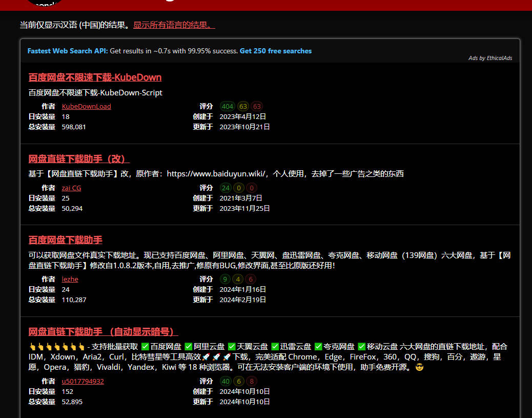
Task: Open the Ads by EthicalAds link
Action: (490, 58)
